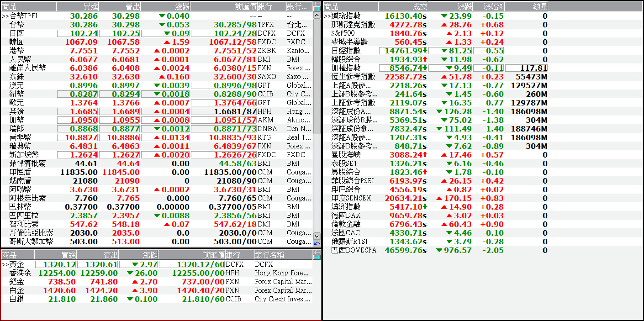Select the 智利比索 currency row
Viewport: 644px width, 321px height.
[157, 224]
